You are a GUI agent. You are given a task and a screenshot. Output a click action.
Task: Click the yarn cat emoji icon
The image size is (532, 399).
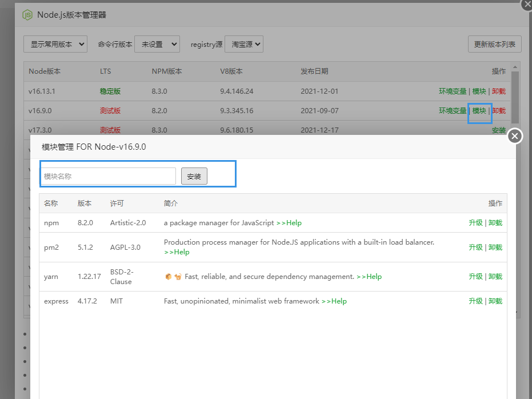coord(178,277)
